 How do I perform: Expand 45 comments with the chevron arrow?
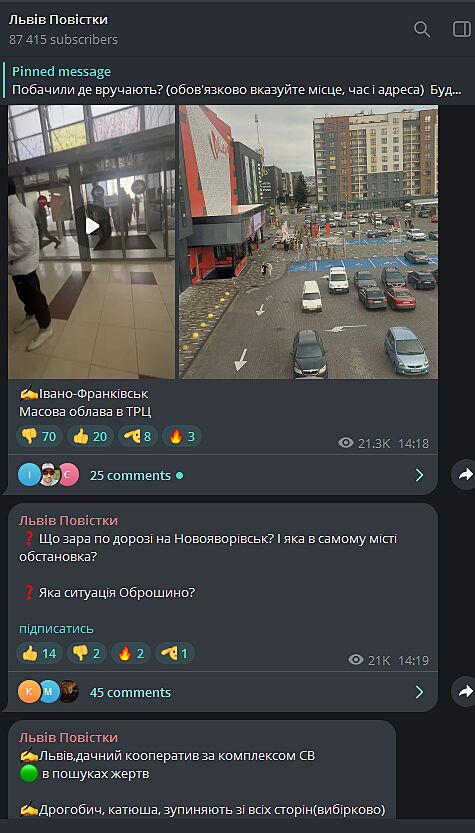click(x=419, y=692)
